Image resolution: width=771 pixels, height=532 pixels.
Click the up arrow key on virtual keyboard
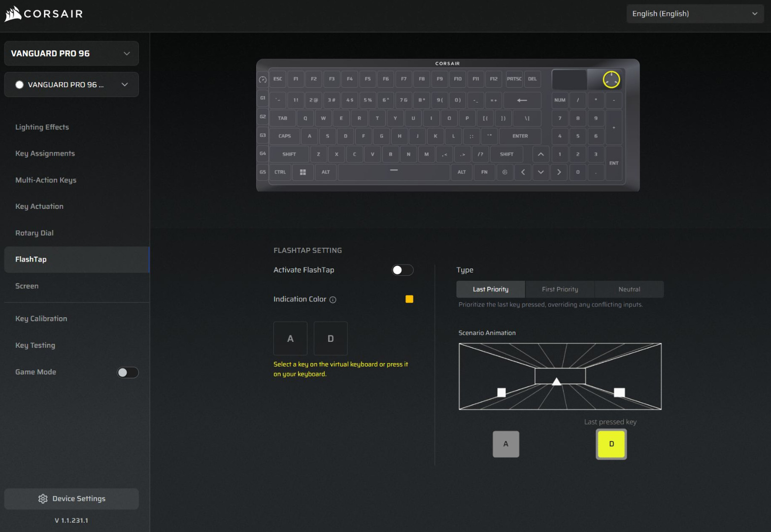pyautogui.click(x=540, y=154)
